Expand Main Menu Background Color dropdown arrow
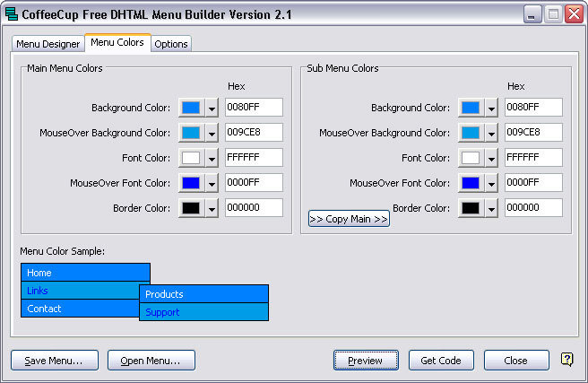The image size is (588, 383). (212, 108)
